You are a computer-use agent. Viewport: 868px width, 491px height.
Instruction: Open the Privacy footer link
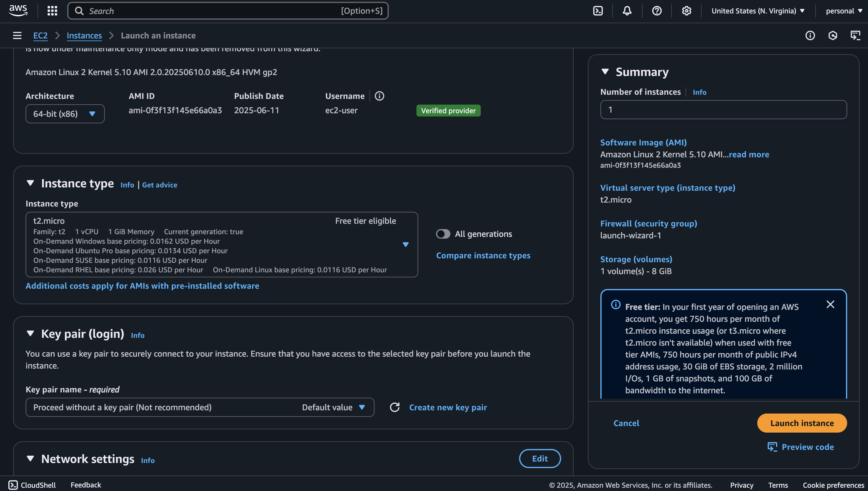click(x=742, y=485)
